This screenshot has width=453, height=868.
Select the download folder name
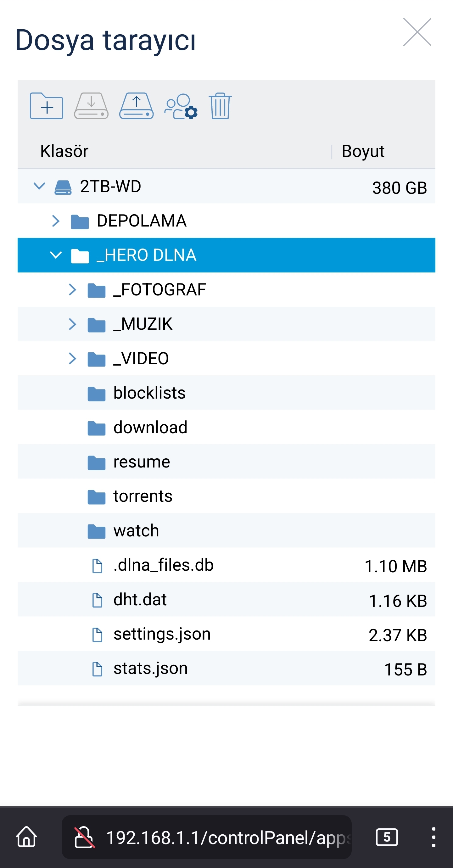pos(150,427)
